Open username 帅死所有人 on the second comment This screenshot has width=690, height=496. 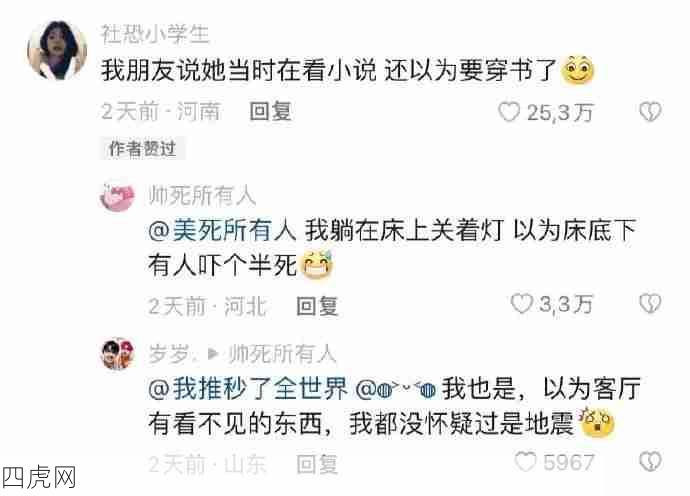(x=202, y=196)
